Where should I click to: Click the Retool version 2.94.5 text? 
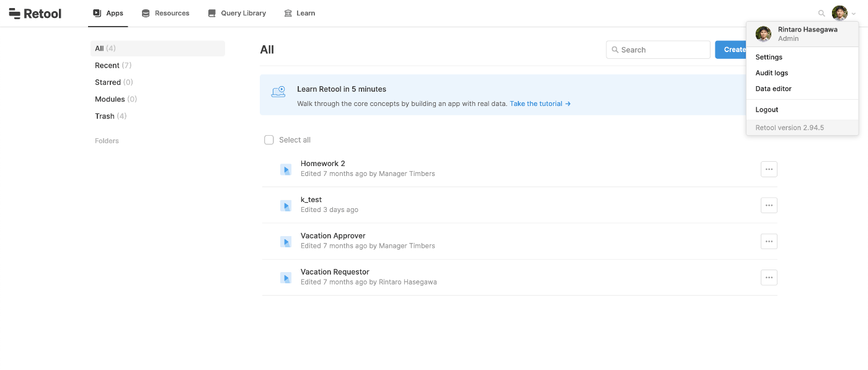pos(789,128)
